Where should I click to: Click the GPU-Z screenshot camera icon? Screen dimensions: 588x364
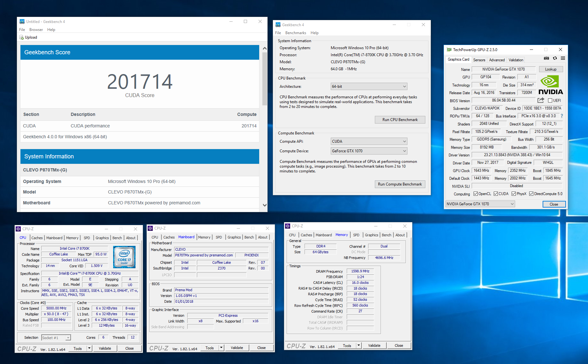(546, 58)
